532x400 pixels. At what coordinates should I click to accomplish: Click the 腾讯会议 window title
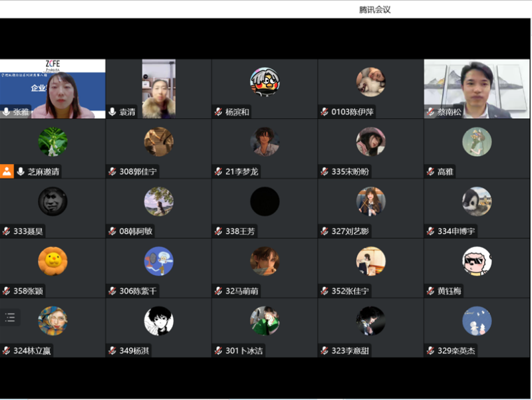pyautogui.click(x=374, y=9)
